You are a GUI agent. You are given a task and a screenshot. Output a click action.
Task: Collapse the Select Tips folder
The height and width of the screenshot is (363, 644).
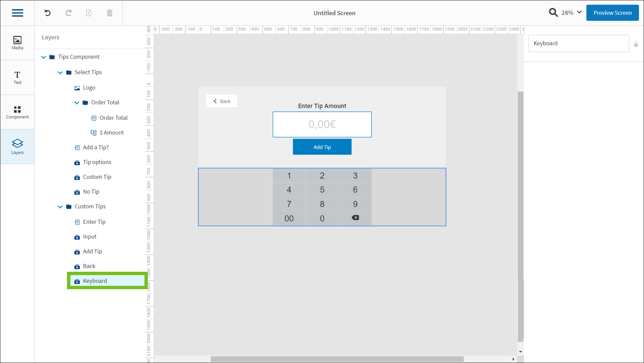pyautogui.click(x=60, y=72)
